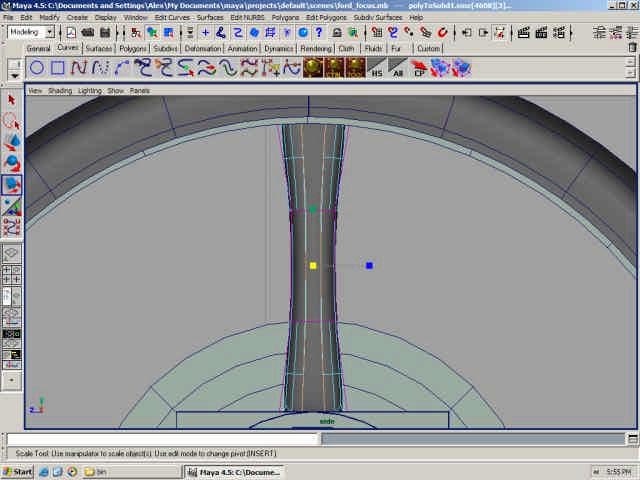This screenshot has height=480, width=640.
Task: Click the command line input field
Action: [x=162, y=439]
